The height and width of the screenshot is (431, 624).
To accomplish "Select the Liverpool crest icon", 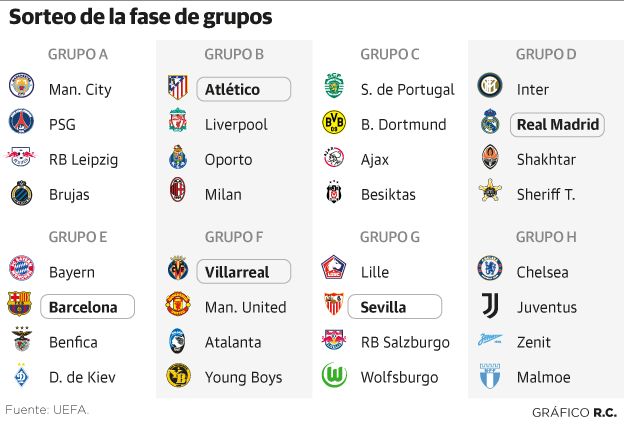I will click(178, 123).
